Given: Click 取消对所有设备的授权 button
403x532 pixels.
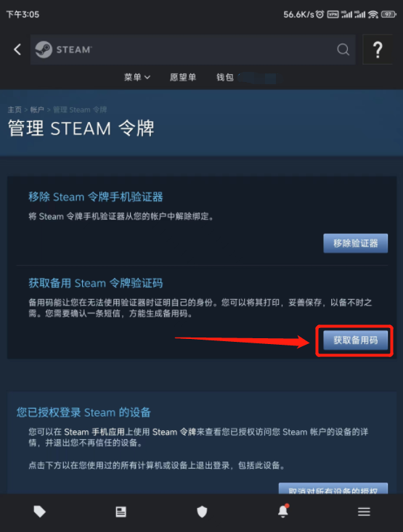Looking at the screenshot, I should [x=333, y=488].
